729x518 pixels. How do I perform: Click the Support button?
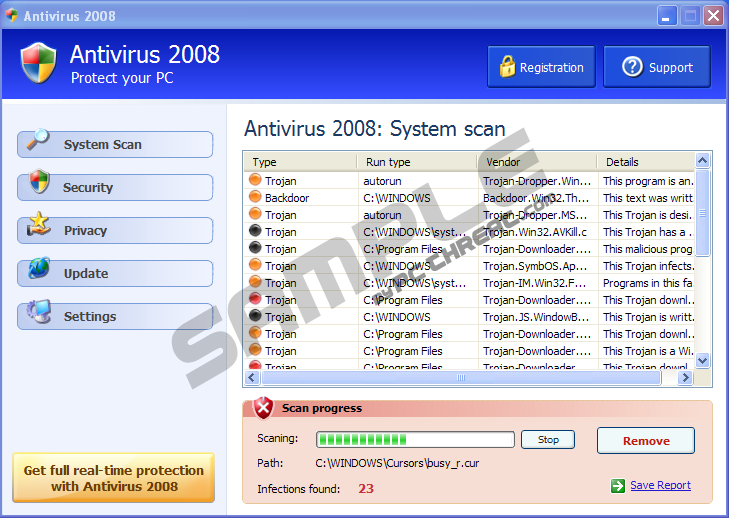pyautogui.click(x=657, y=66)
